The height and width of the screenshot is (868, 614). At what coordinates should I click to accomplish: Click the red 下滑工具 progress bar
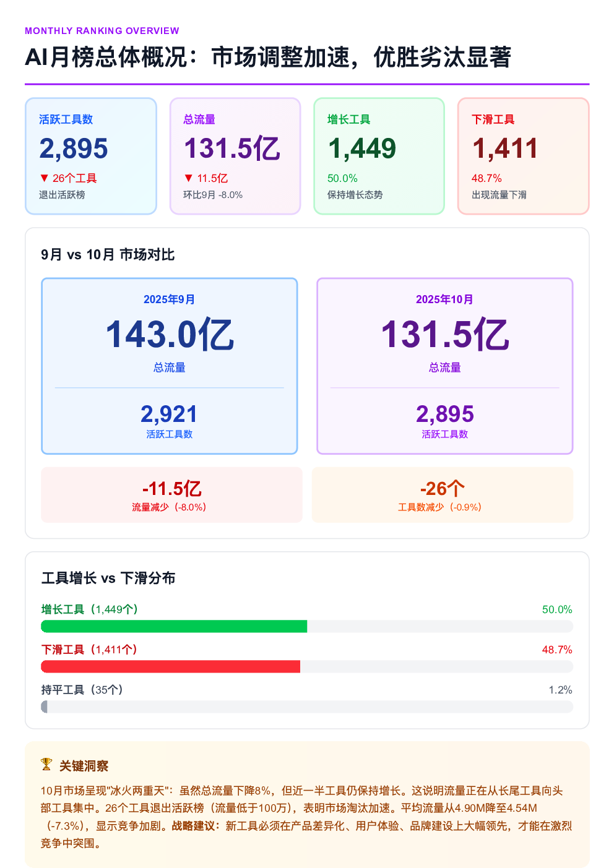click(170, 666)
